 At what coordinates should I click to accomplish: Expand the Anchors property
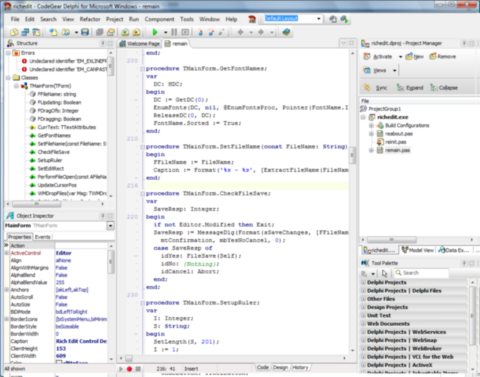[7, 290]
